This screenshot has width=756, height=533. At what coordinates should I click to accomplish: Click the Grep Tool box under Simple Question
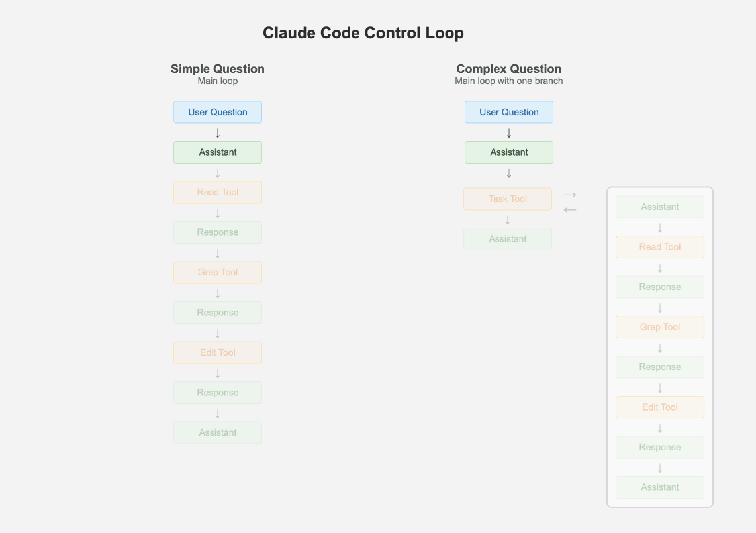[218, 272]
